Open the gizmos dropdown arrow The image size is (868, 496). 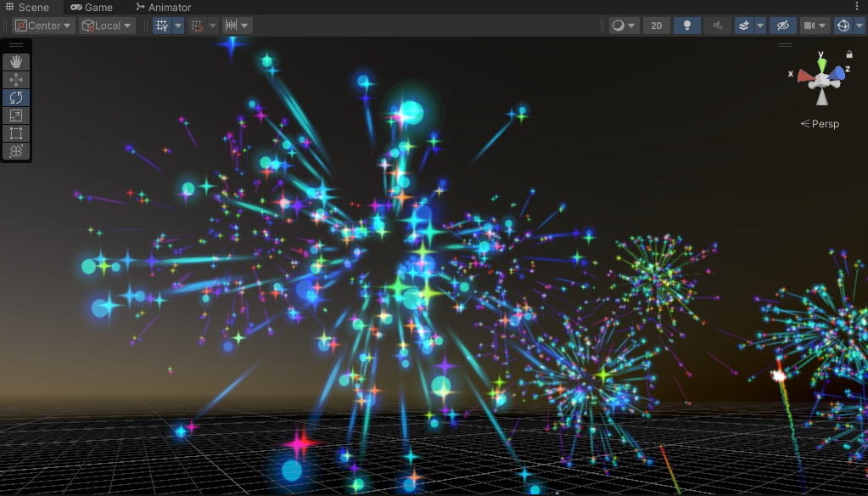860,25
